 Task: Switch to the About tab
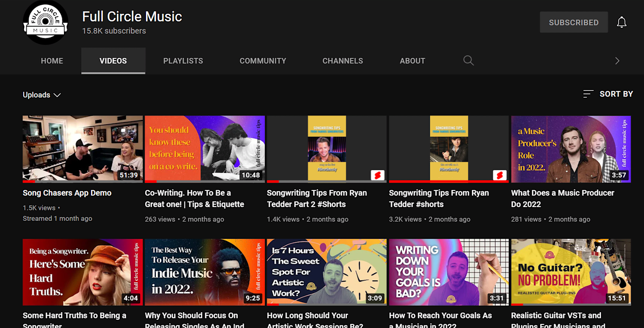click(x=413, y=61)
